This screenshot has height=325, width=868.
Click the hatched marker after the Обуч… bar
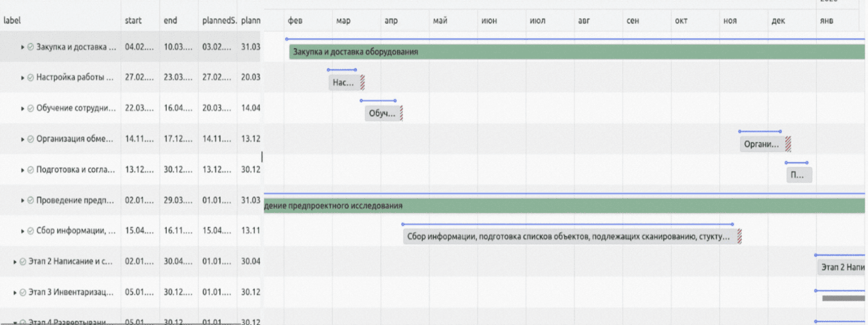point(402,113)
